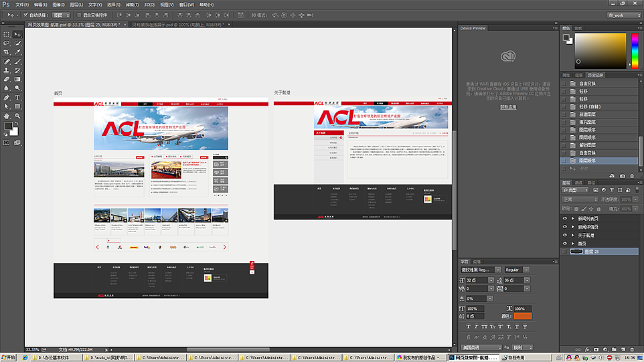This screenshot has width=644, height=362.
Task: Select the Pen tool
Action: pos(7,98)
